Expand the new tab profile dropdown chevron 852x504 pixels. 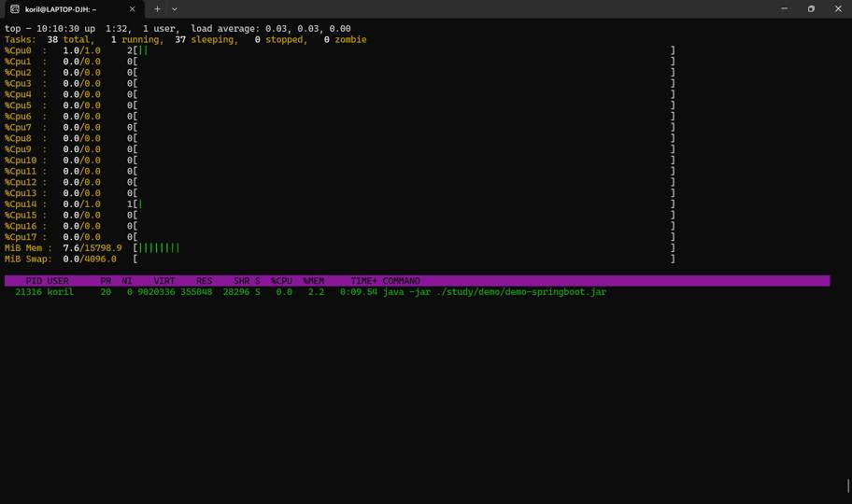click(x=175, y=9)
